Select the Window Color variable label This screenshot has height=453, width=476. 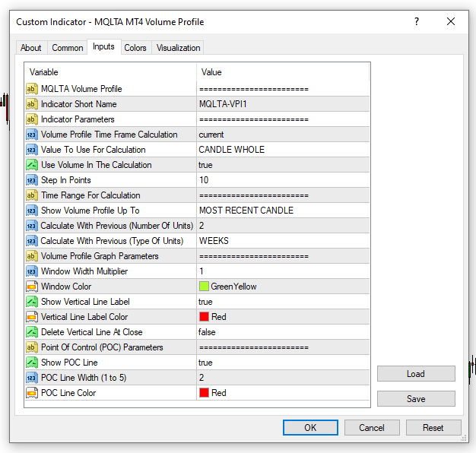coord(66,287)
